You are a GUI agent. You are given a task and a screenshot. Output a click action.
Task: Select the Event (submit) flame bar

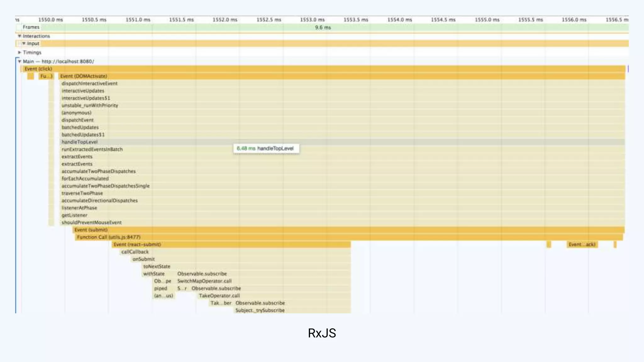click(348, 230)
